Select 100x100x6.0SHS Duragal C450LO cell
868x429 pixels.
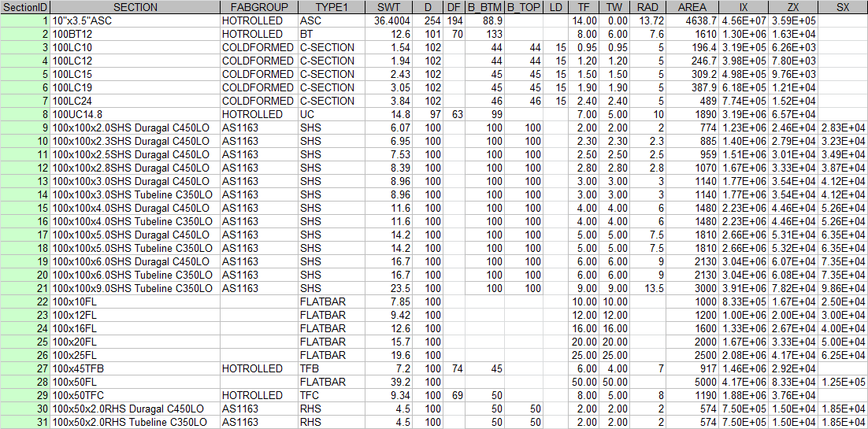click(x=135, y=261)
